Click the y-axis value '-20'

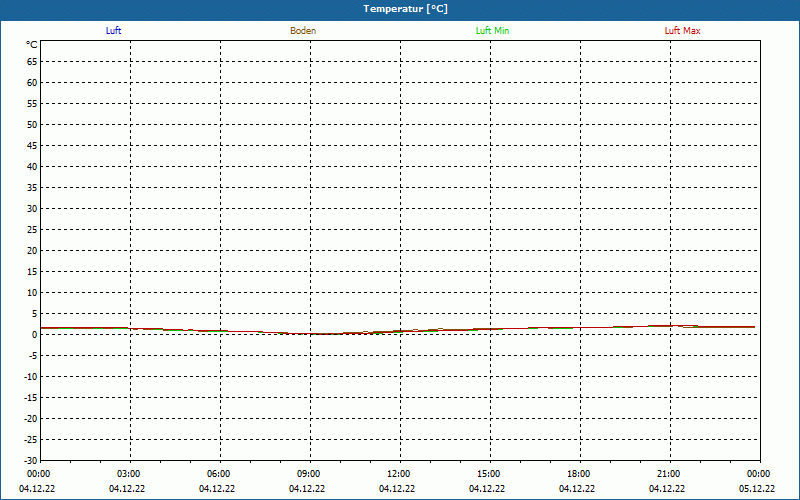tap(31, 419)
